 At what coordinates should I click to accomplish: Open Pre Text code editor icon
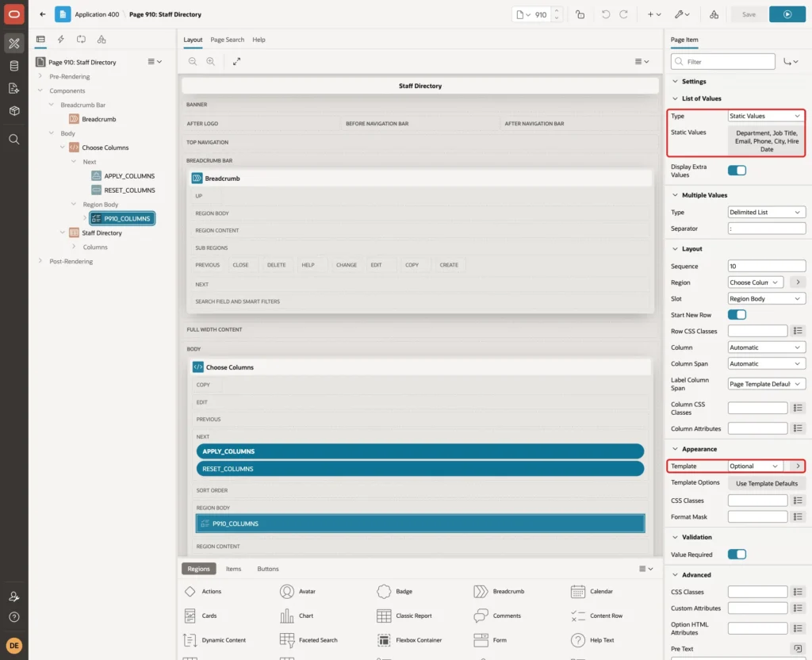[x=798, y=649]
